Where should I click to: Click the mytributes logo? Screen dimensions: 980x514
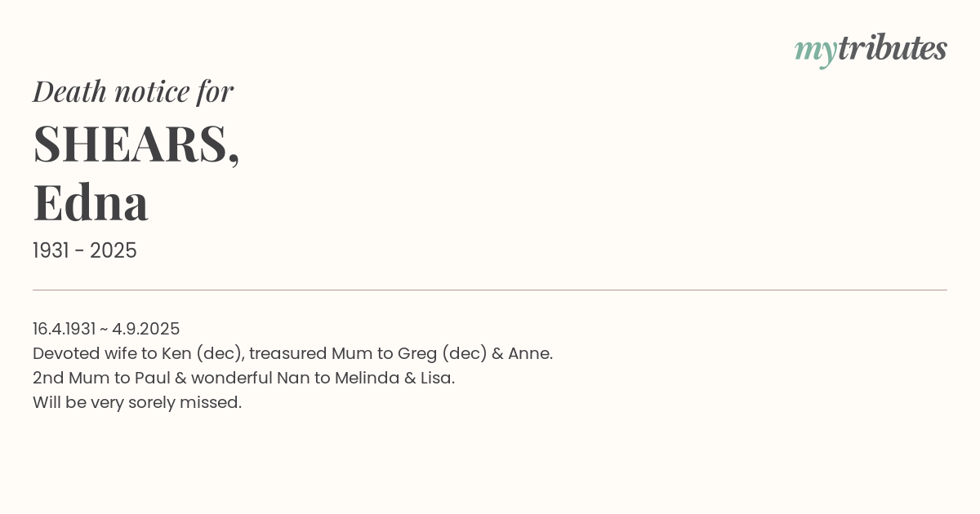pyautogui.click(x=871, y=49)
